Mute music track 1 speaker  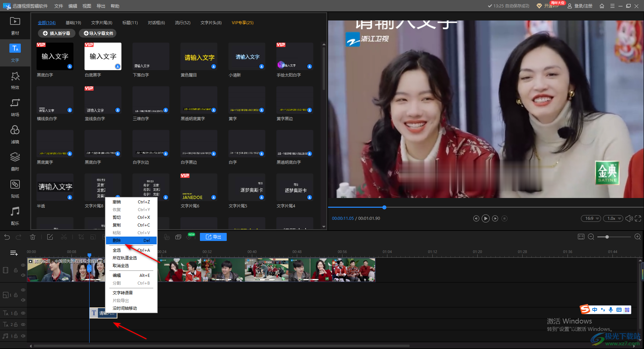pyautogui.click(x=23, y=336)
